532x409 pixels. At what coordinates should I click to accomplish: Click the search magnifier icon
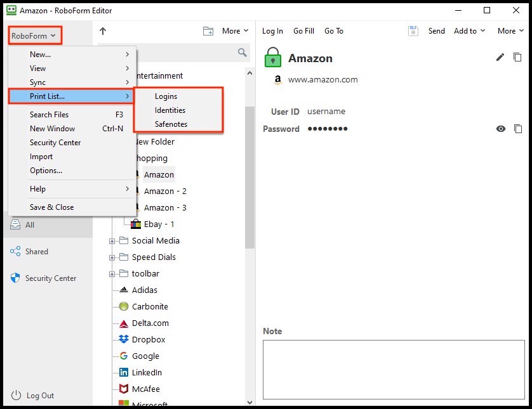242,53
